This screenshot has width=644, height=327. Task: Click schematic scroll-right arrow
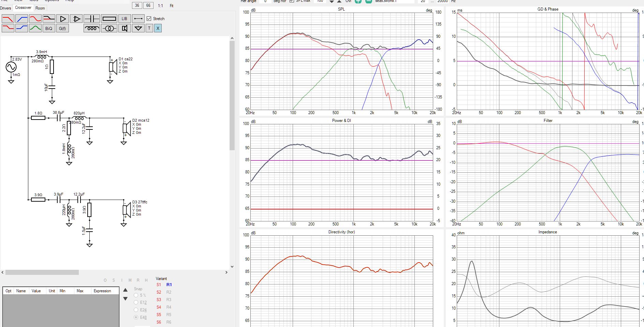(x=226, y=272)
